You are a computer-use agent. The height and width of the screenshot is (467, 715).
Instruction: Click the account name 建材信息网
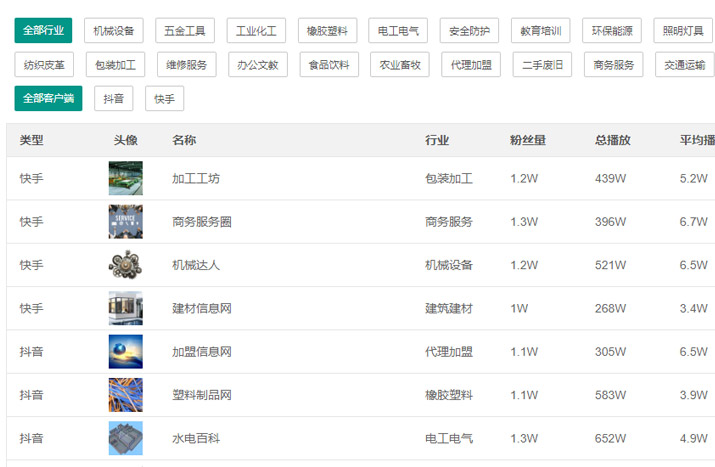click(202, 308)
